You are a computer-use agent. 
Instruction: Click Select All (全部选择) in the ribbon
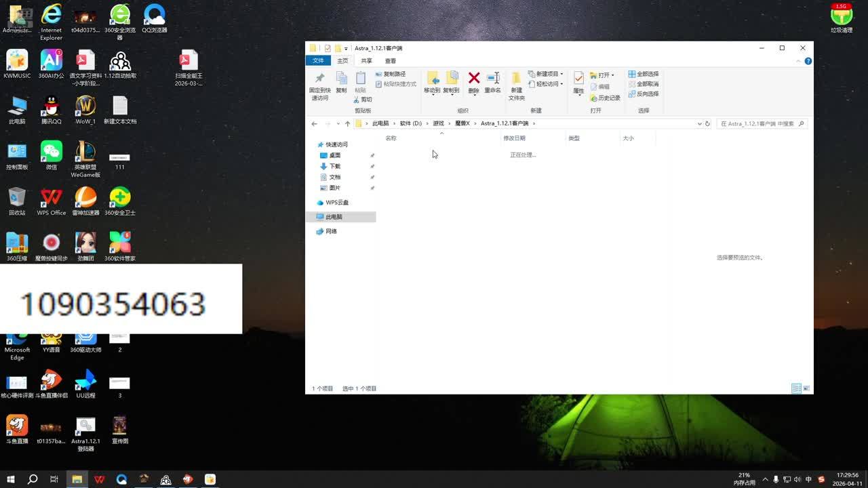point(643,74)
